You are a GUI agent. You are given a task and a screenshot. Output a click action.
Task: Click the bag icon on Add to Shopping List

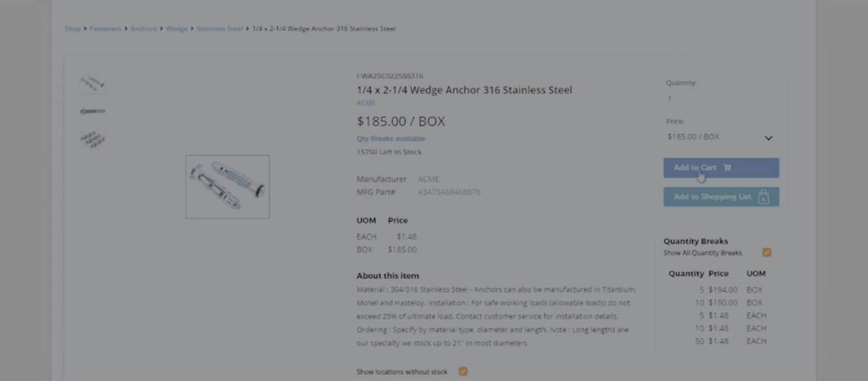pyautogui.click(x=763, y=197)
